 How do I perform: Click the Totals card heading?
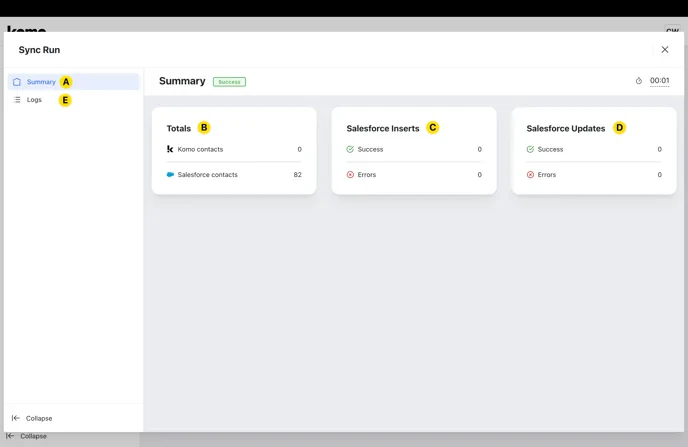[179, 129]
